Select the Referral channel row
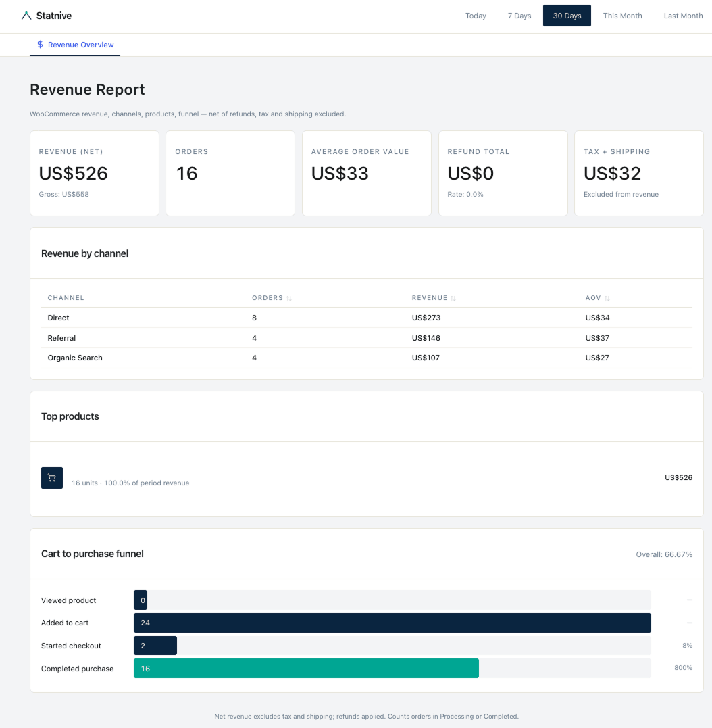 pyautogui.click(x=367, y=338)
